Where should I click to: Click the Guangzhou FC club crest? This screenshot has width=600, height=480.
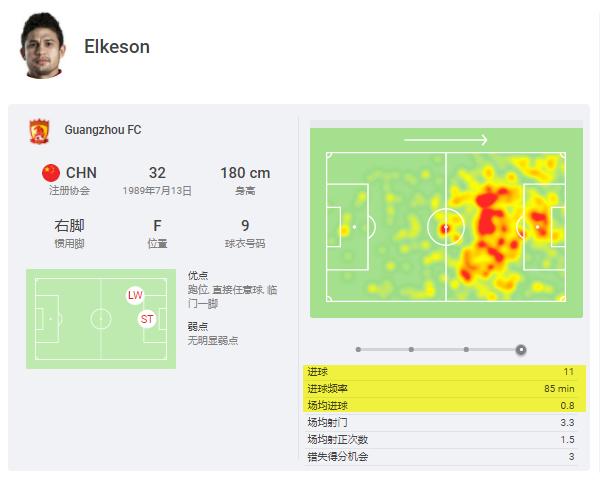coord(39,130)
